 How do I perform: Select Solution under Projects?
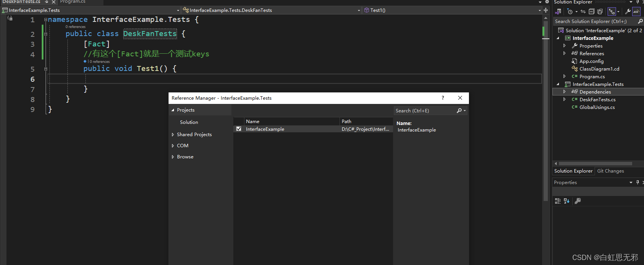(x=189, y=122)
